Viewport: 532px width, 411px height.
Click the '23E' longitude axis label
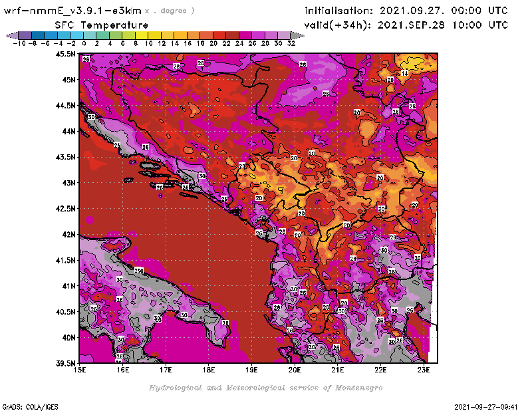(x=424, y=370)
